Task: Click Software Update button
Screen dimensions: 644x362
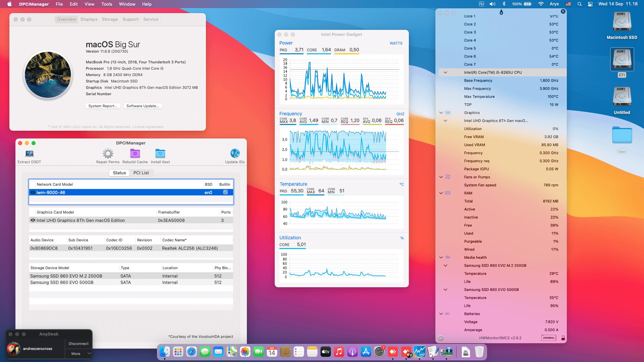Action: click(x=143, y=106)
